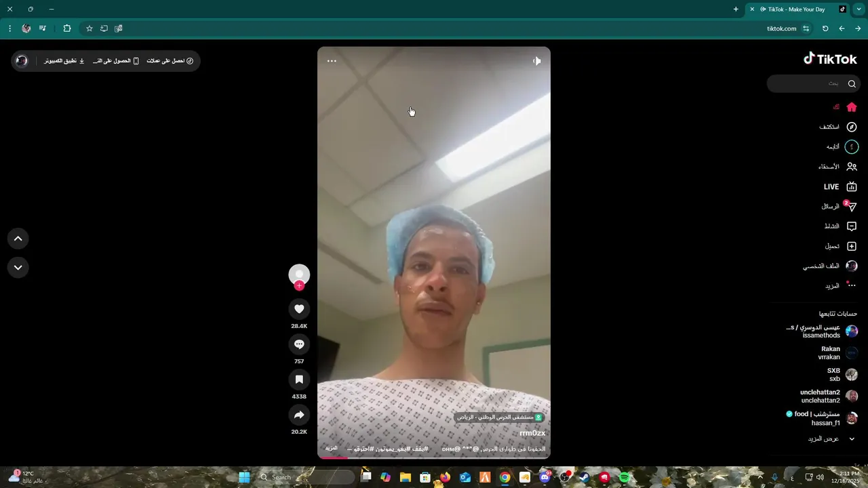This screenshot has height=488, width=868.
Task: Close the TikTok browser tab
Action: (x=752, y=9)
